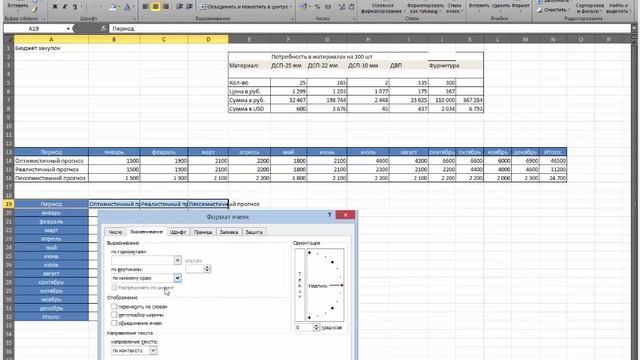Click the Вставить paste button

click(18, 6)
